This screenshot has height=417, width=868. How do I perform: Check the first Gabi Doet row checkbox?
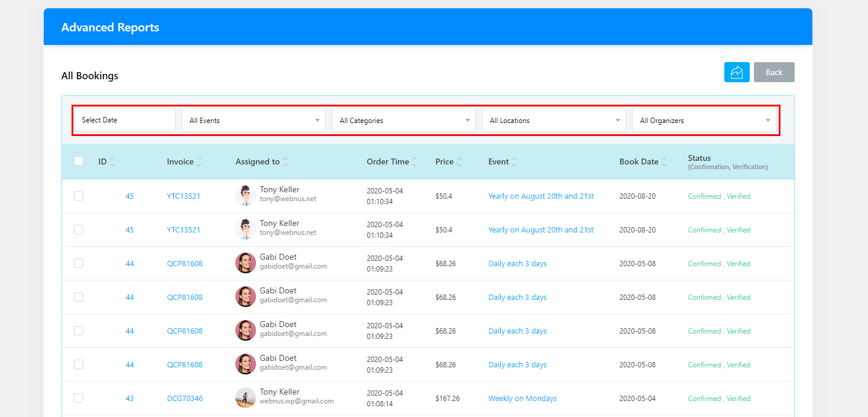79,263
